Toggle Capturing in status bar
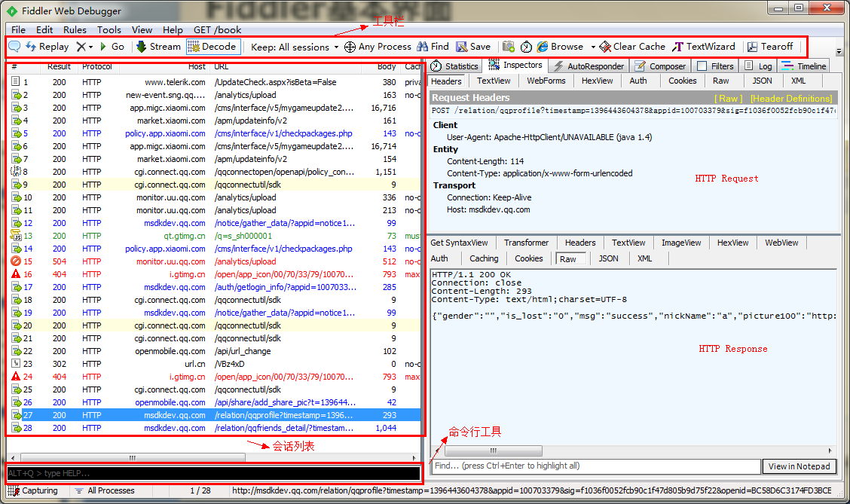The width and height of the screenshot is (850, 504). click(32, 490)
